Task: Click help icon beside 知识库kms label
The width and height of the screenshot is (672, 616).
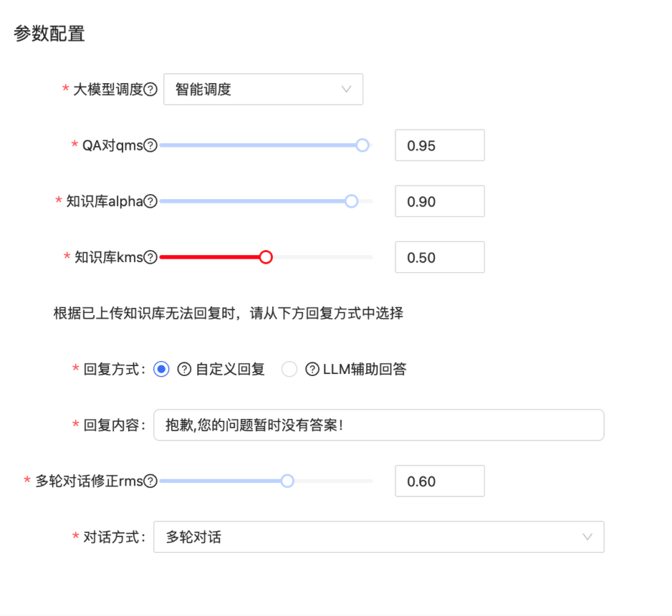Action: point(150,257)
